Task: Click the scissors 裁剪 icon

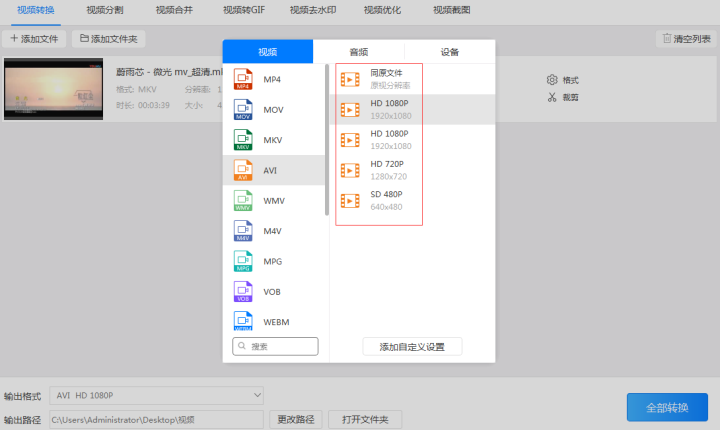Action: [552, 97]
